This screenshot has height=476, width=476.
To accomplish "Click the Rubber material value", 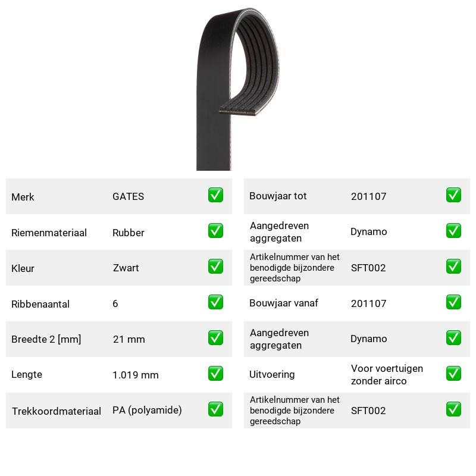I will pyautogui.click(x=129, y=233).
